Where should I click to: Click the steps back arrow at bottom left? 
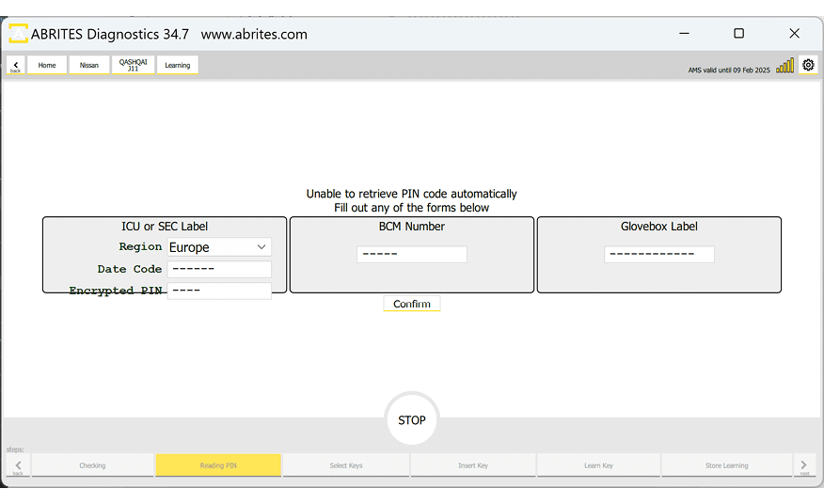point(18,465)
